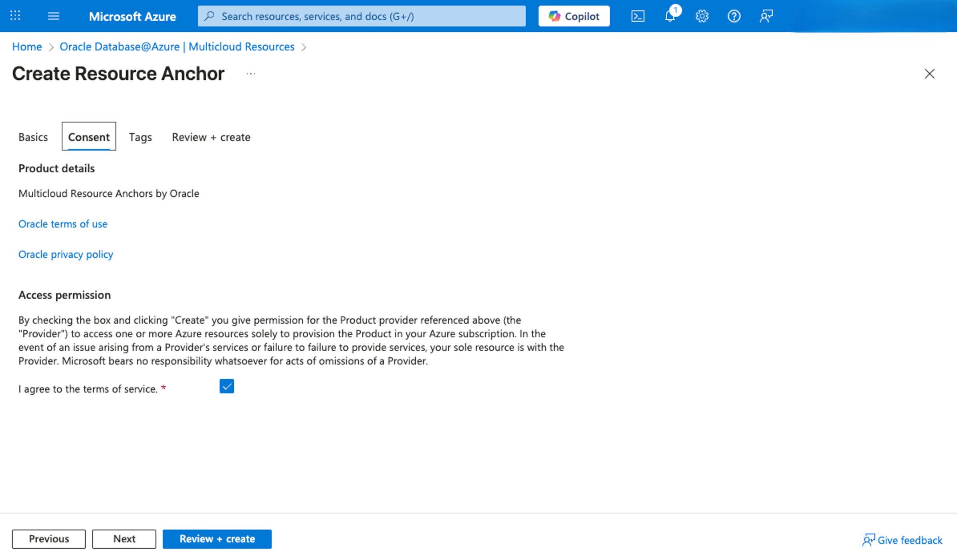Open Oracle privacy policy
Screen dimensions: 957x560
pos(65,254)
